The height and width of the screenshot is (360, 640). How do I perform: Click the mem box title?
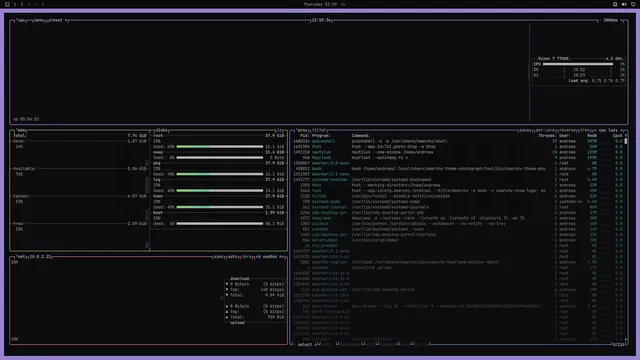coord(21,130)
